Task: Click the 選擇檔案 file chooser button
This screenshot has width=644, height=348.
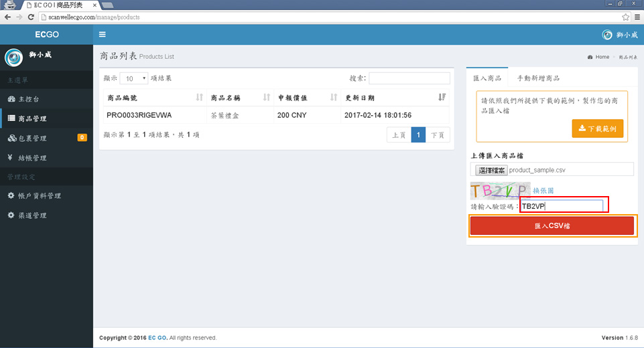Action: [x=491, y=170]
